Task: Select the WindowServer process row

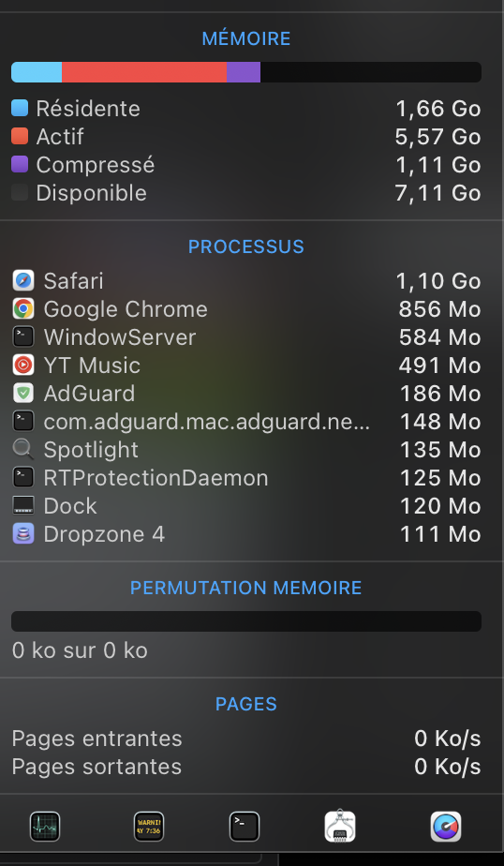Action: pyautogui.click(x=246, y=336)
